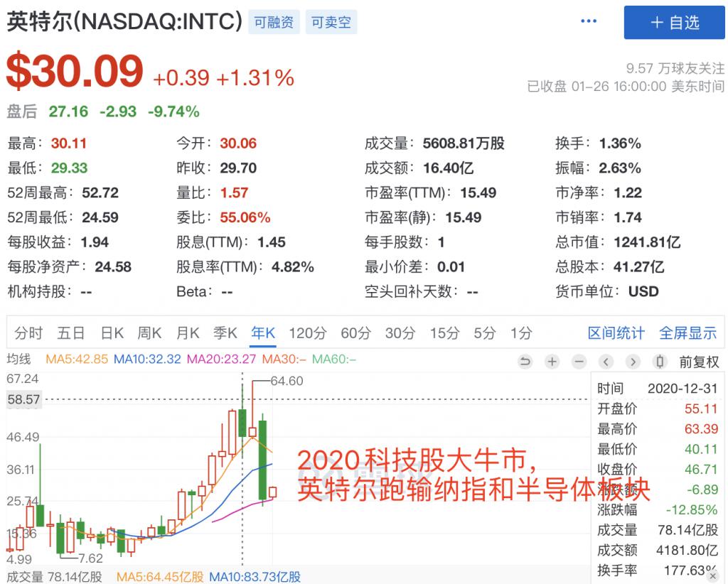Switch to the 15分 chart tab

tap(444, 333)
